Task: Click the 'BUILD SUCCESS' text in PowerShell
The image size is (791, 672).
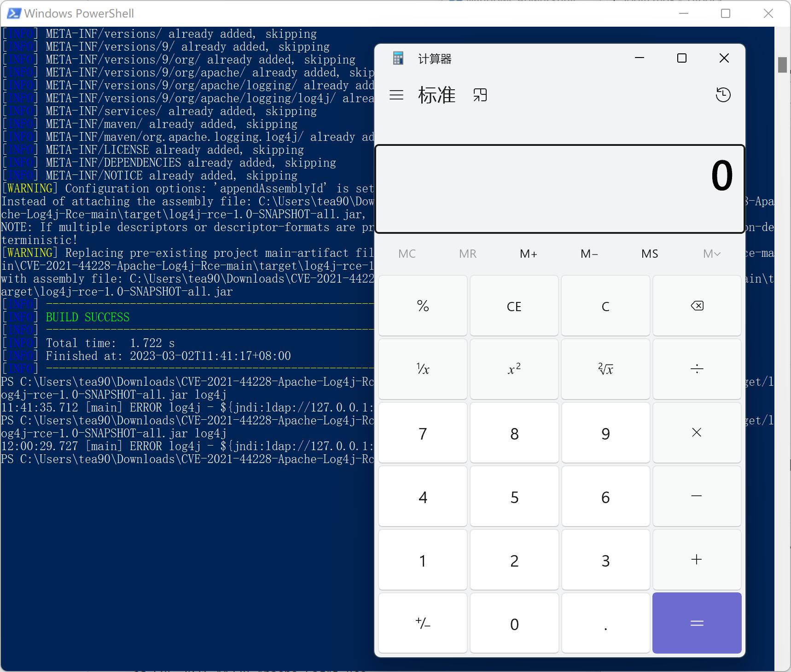Action: (x=87, y=317)
